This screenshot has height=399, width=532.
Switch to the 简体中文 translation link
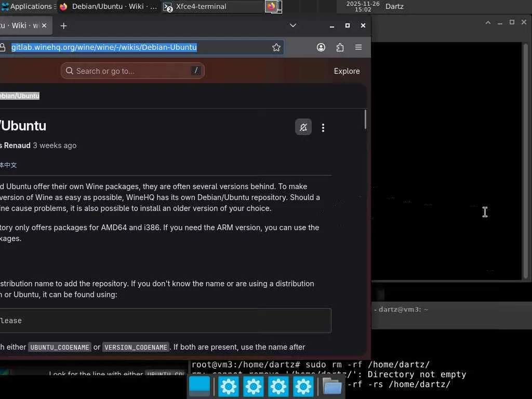pos(8,165)
